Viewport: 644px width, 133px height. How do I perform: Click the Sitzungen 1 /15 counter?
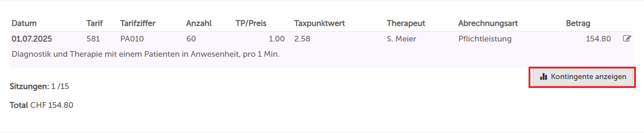(x=39, y=86)
